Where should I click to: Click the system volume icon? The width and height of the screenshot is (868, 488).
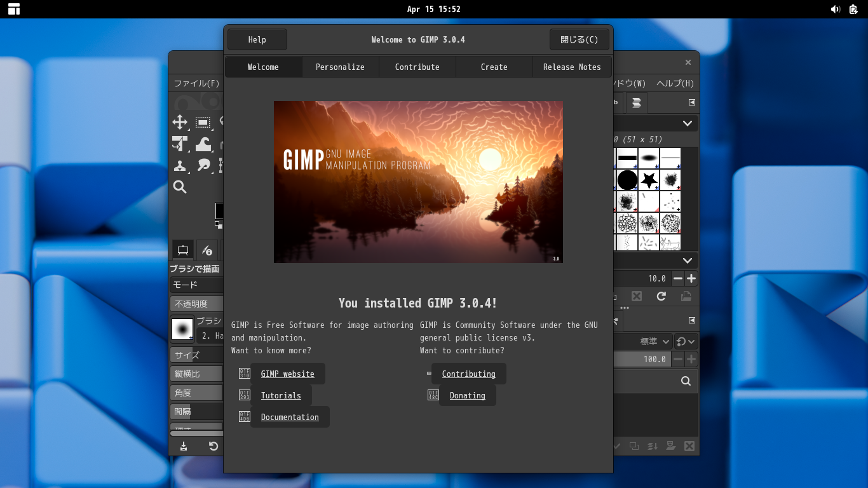click(835, 9)
